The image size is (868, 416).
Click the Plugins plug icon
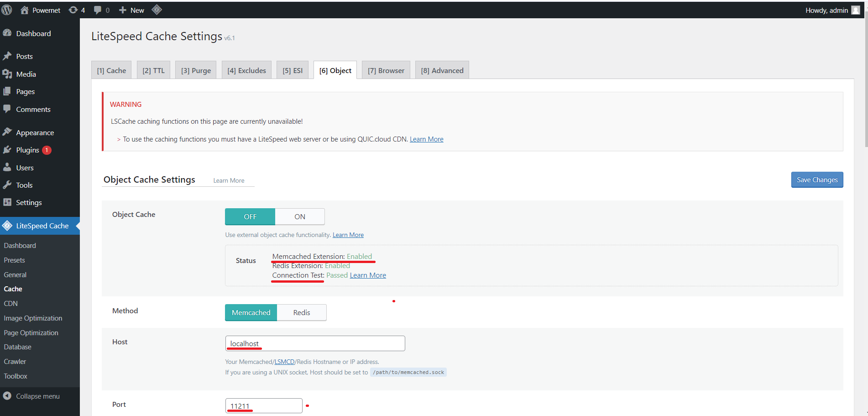tap(7, 150)
